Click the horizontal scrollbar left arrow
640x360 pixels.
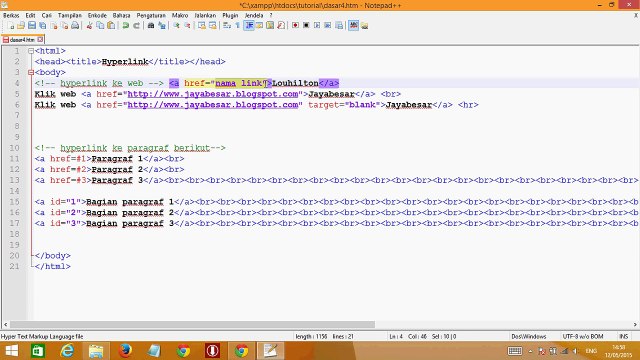point(5,324)
